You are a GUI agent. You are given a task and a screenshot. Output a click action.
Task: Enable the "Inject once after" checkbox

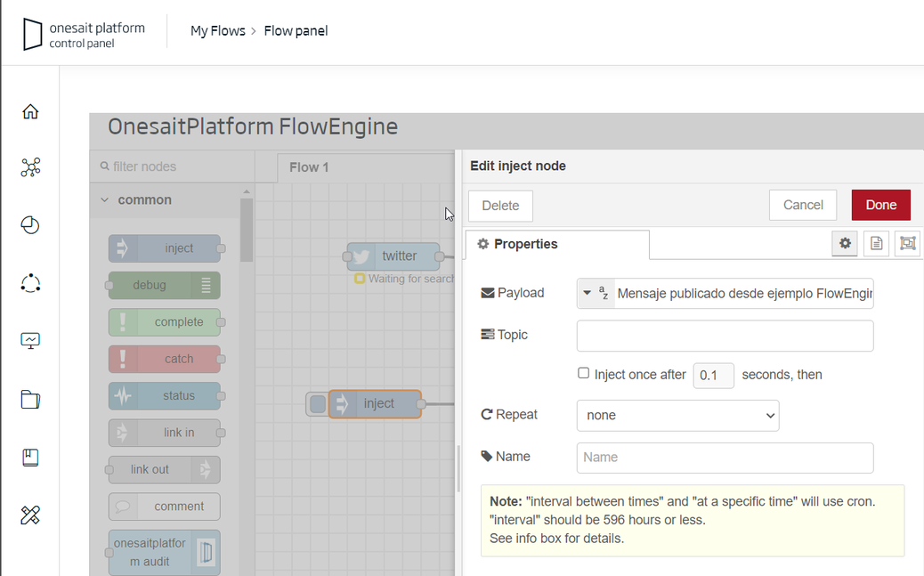pos(583,374)
